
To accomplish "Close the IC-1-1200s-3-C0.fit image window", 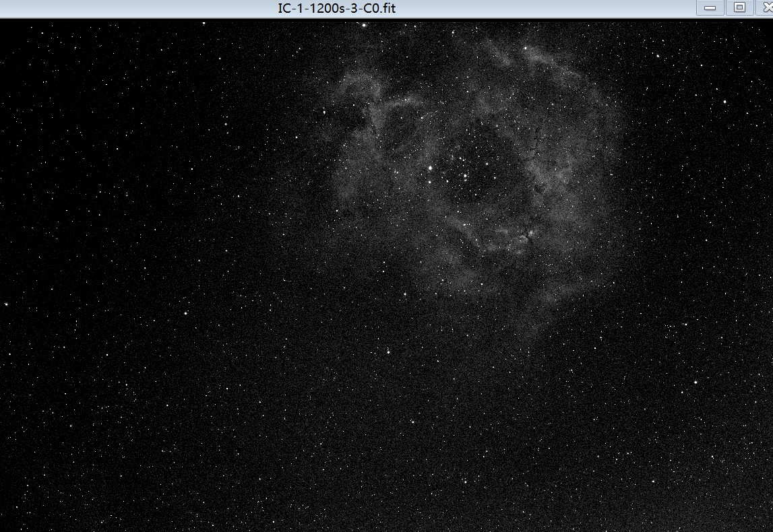I will click(x=766, y=7).
